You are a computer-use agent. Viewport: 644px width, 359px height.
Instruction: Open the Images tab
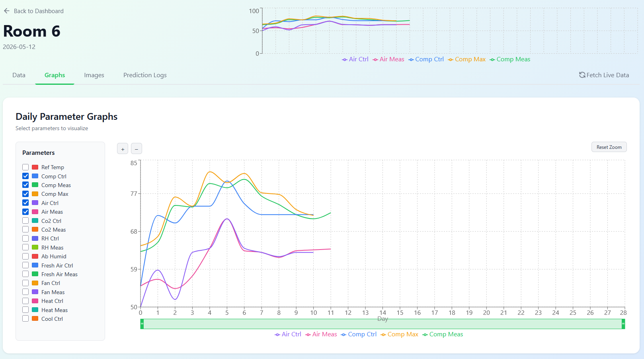(94, 75)
